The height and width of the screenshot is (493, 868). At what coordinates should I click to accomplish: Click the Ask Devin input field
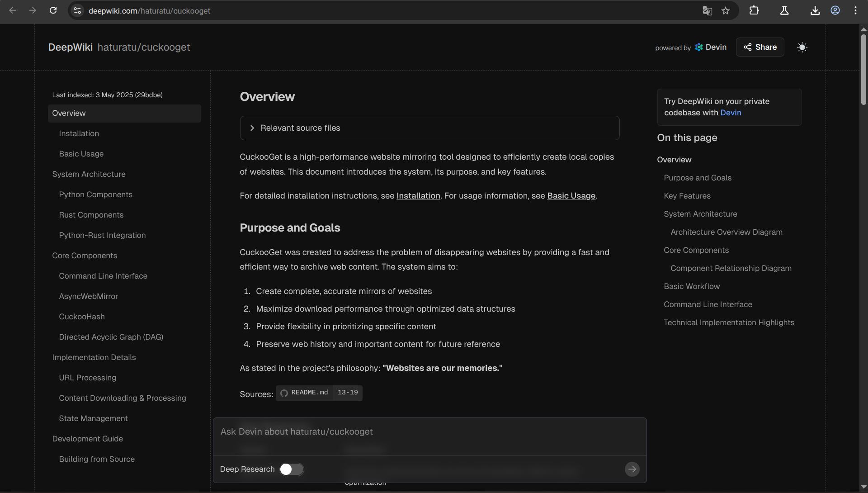tap(429, 432)
